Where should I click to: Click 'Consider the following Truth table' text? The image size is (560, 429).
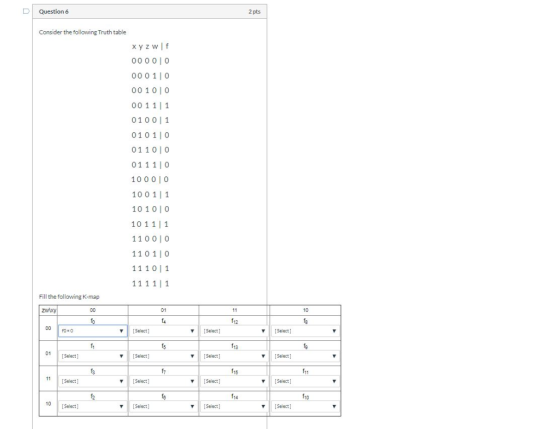pyautogui.click(x=82, y=32)
